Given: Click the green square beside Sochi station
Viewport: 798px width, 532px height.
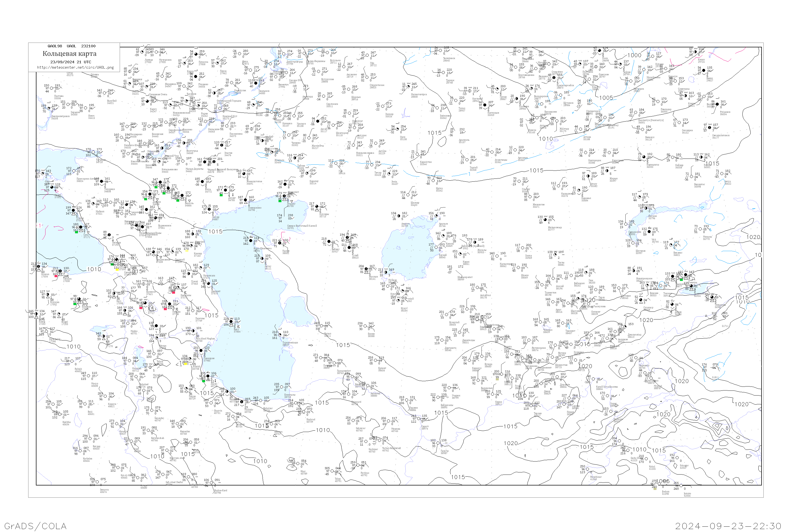Looking at the screenshot, I should [x=76, y=232].
